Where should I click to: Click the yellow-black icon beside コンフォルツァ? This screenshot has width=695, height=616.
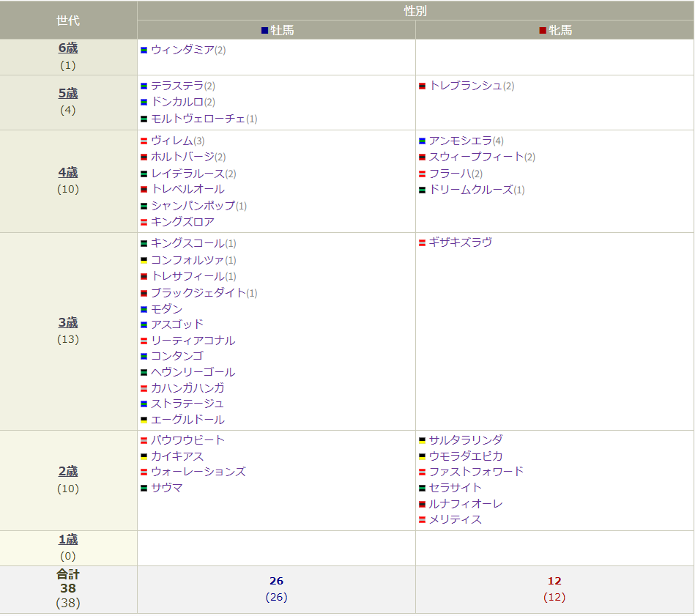click(x=144, y=261)
